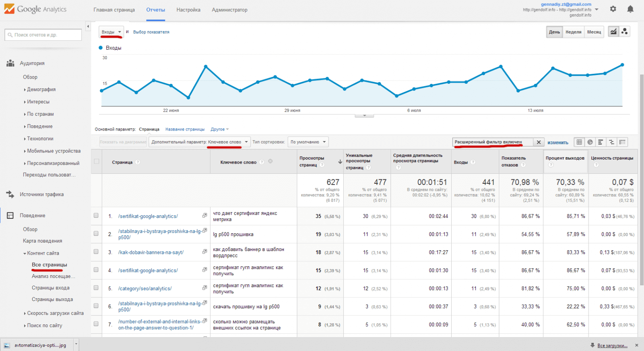Screen dimensions: 644x351
Task: Tick the checkbox for row 5
Action: click(96, 288)
